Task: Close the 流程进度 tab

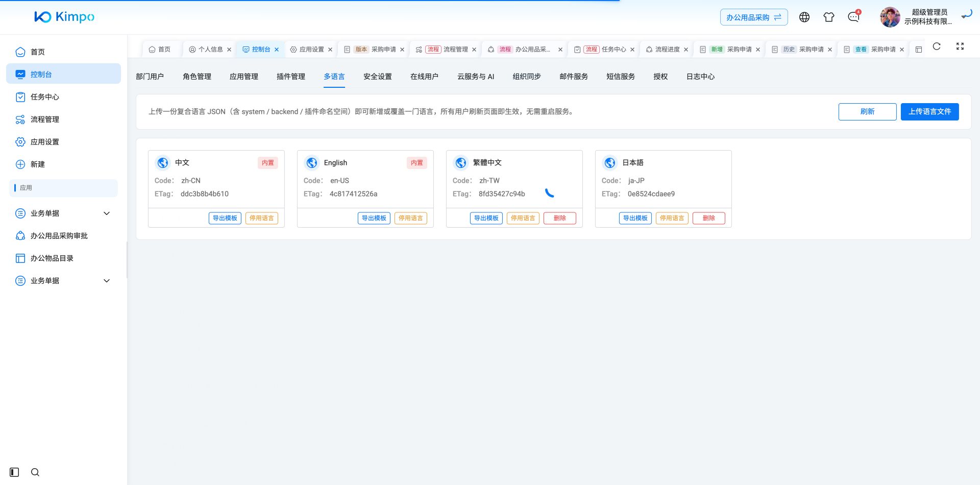Action: [x=686, y=50]
